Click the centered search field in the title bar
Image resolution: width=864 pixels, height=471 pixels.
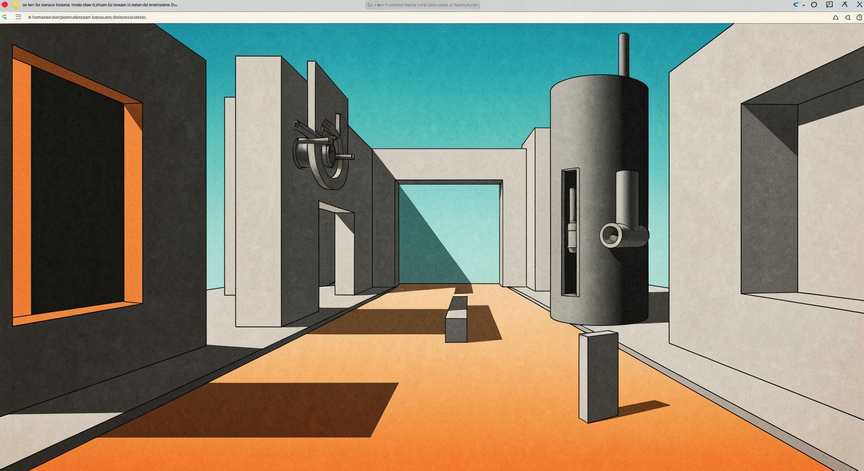click(423, 5)
